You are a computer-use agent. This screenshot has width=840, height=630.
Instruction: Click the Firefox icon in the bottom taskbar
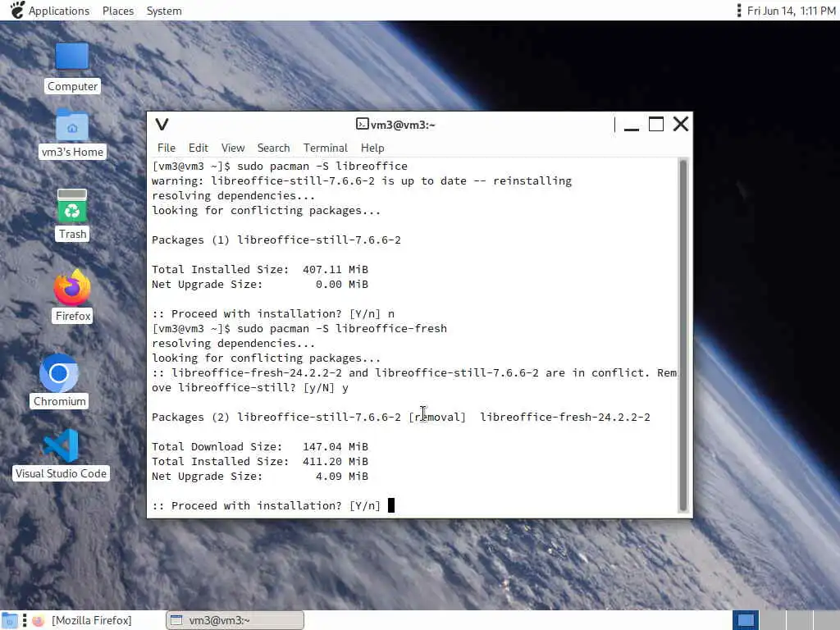38,620
